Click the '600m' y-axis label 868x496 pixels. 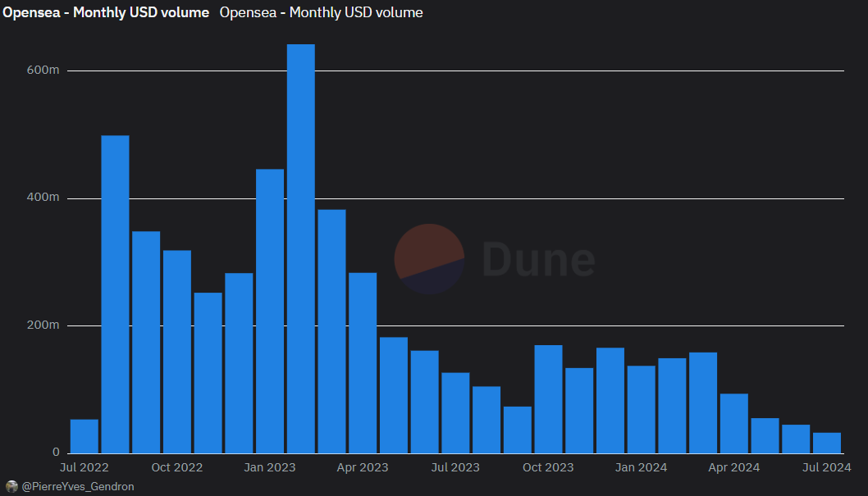click(43, 71)
